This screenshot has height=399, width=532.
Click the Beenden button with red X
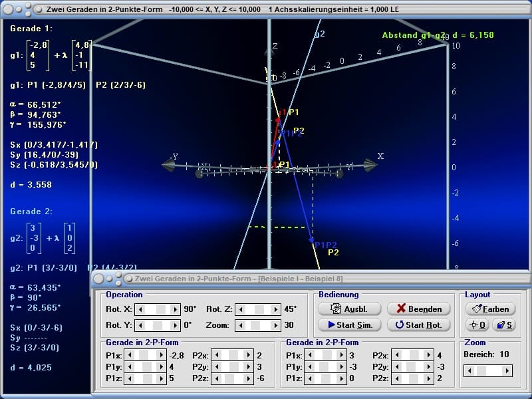[x=419, y=309]
